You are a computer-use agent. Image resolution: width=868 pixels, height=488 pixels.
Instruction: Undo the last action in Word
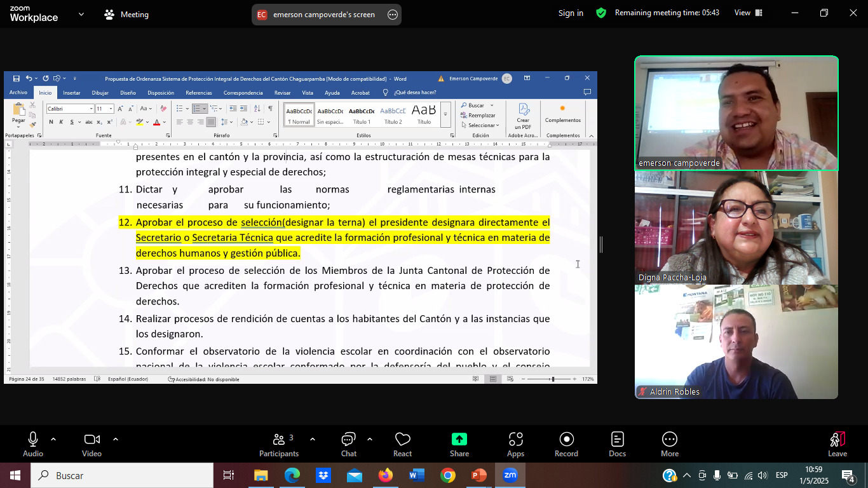point(29,79)
